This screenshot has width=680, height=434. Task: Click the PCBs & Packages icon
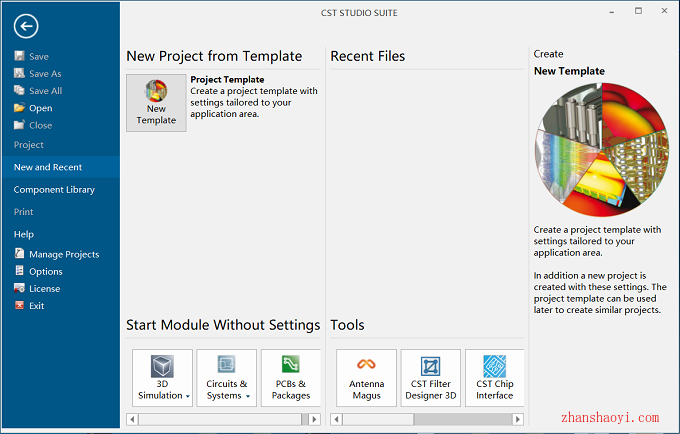coord(291,364)
